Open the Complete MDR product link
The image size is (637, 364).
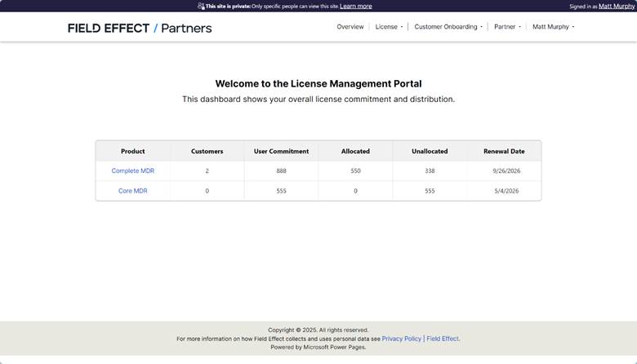(133, 171)
